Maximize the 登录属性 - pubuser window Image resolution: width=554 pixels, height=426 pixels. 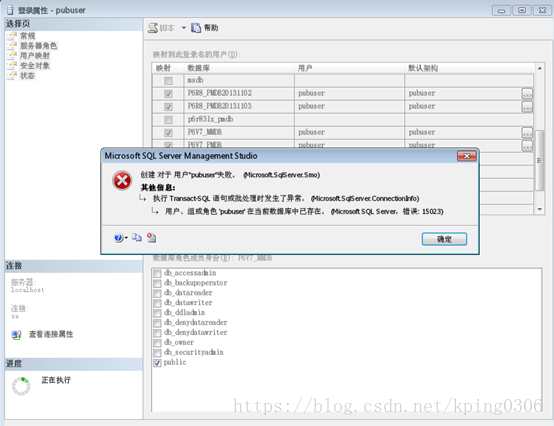(522, 11)
